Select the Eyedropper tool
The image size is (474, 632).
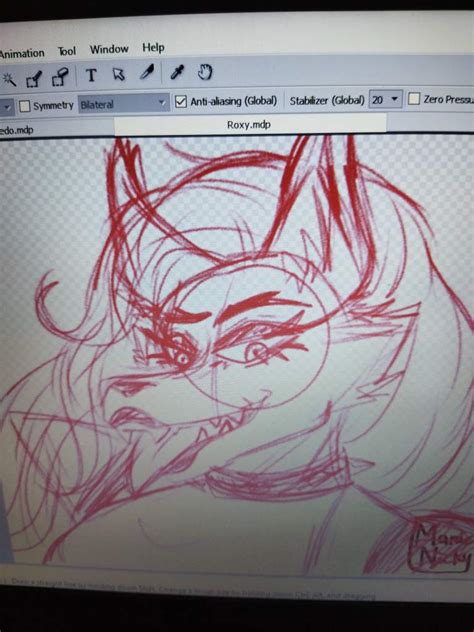tap(177, 73)
